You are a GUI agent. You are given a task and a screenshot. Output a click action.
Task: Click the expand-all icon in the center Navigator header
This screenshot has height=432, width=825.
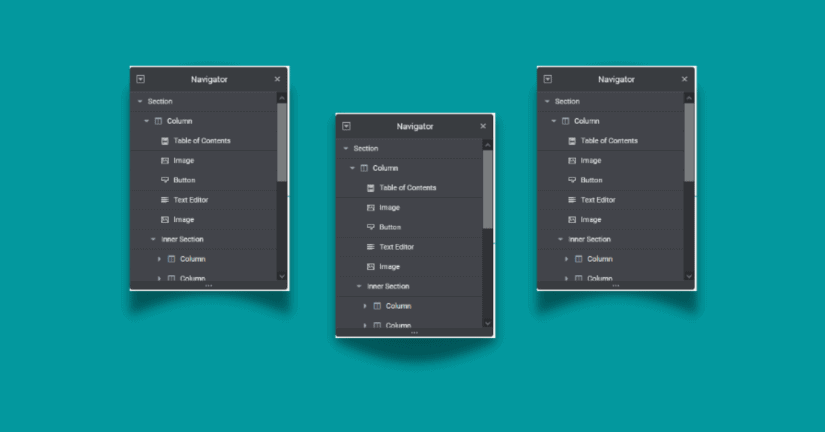346,126
